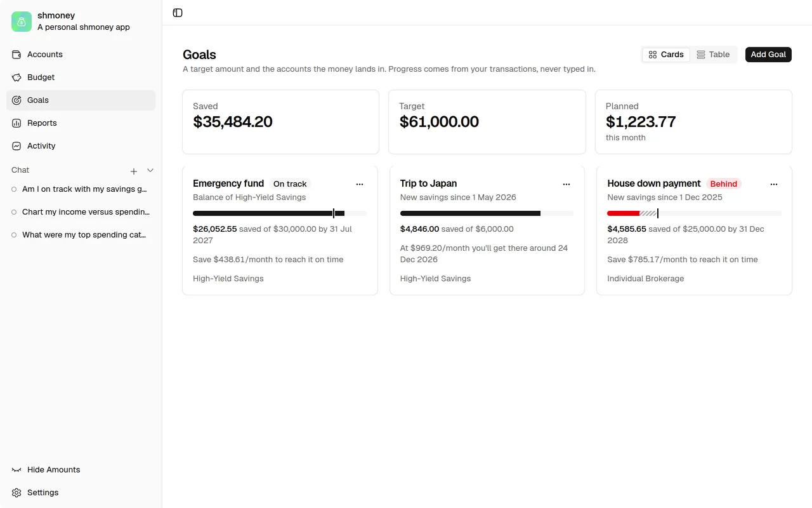Click the Add Goal button
Viewport: 812px width, 508px height.
point(768,55)
